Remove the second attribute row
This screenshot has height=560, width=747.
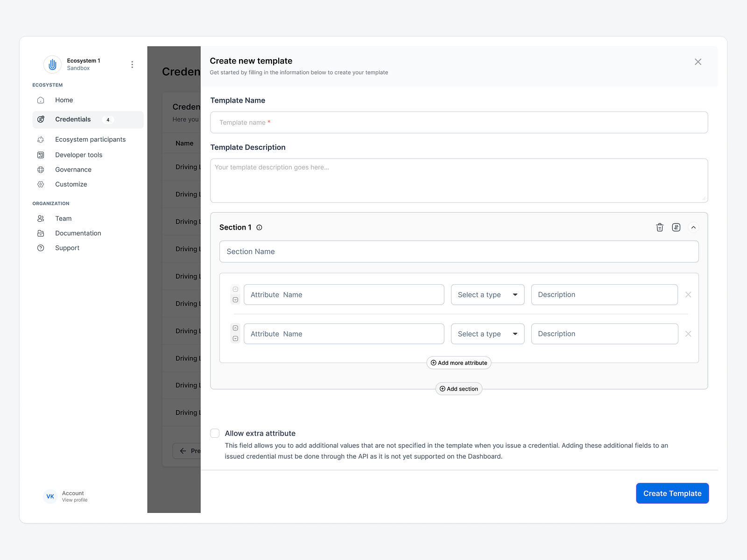click(688, 334)
